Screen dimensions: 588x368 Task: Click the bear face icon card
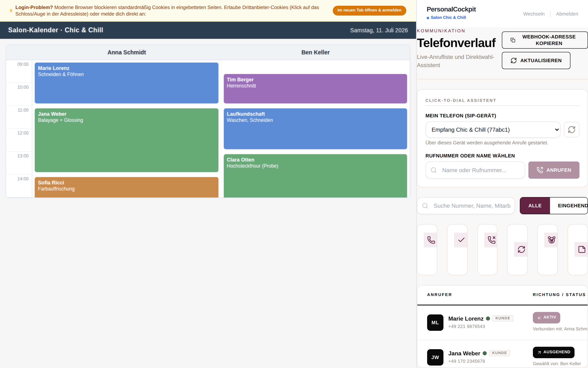pyautogui.click(x=547, y=249)
